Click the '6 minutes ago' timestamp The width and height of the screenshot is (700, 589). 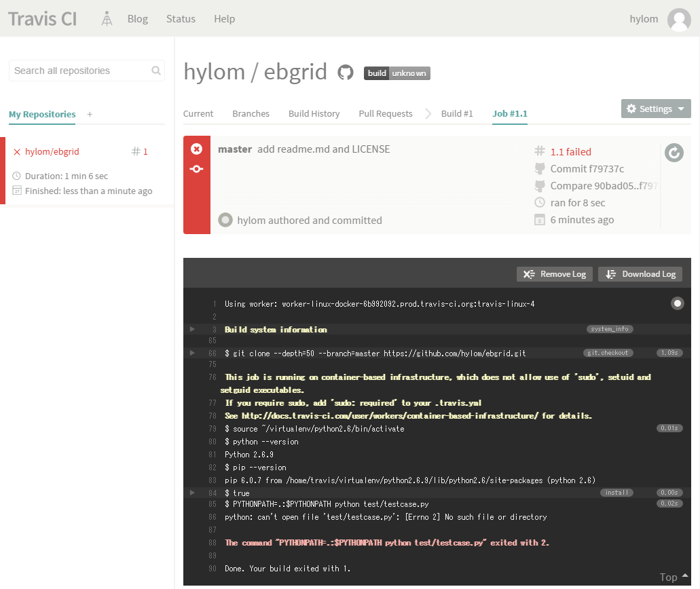pos(582,220)
